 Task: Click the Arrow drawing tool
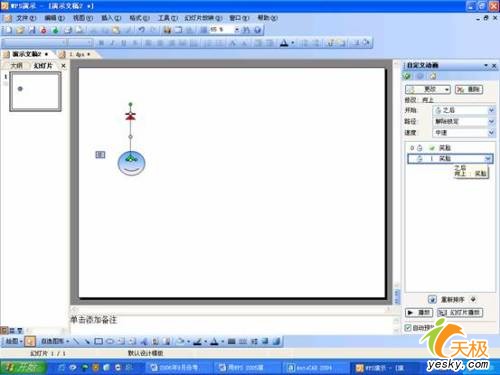[87, 341]
